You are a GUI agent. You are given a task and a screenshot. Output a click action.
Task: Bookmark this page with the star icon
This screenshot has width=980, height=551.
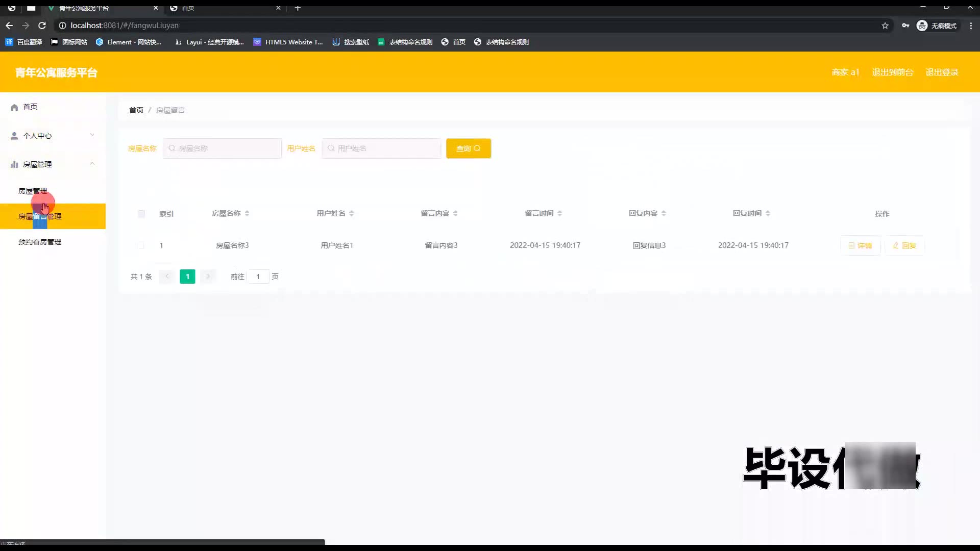pos(885,26)
